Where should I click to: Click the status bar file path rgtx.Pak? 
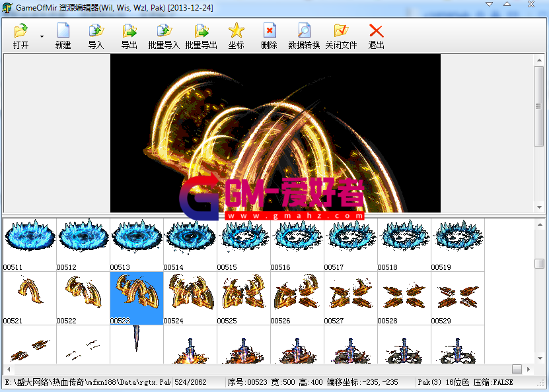coord(87,382)
